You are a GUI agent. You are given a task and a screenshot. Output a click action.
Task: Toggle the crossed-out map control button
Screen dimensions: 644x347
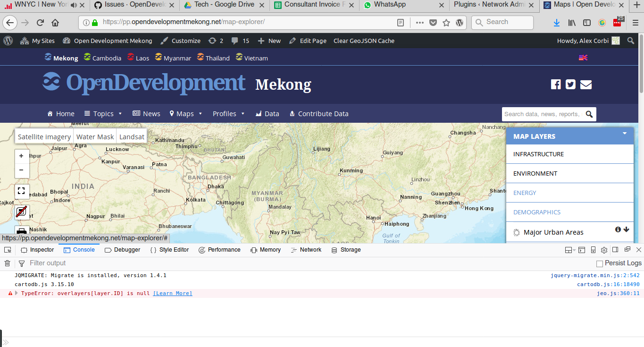coord(21,212)
